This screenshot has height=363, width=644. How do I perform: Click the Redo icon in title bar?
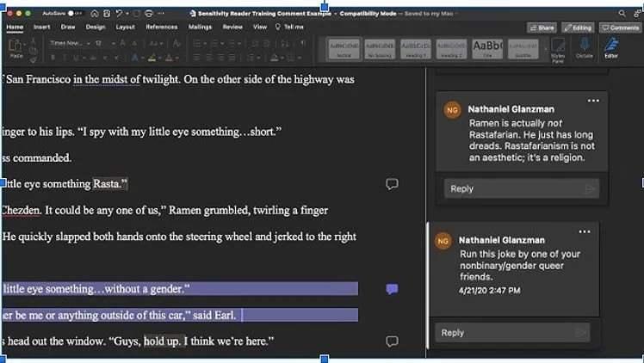point(137,14)
